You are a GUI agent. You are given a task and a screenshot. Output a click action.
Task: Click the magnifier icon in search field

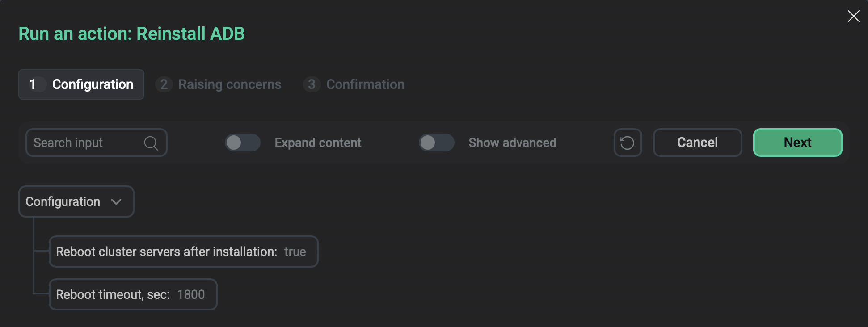pos(151,143)
